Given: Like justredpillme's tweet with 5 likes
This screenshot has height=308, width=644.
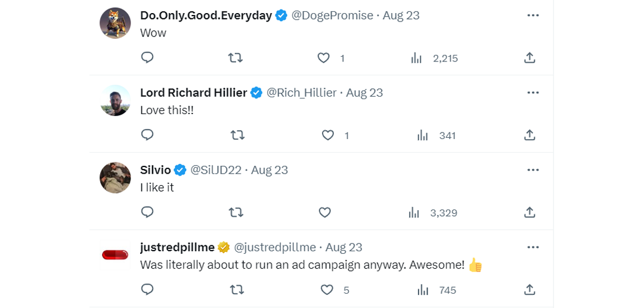Looking at the screenshot, I should click(x=327, y=290).
